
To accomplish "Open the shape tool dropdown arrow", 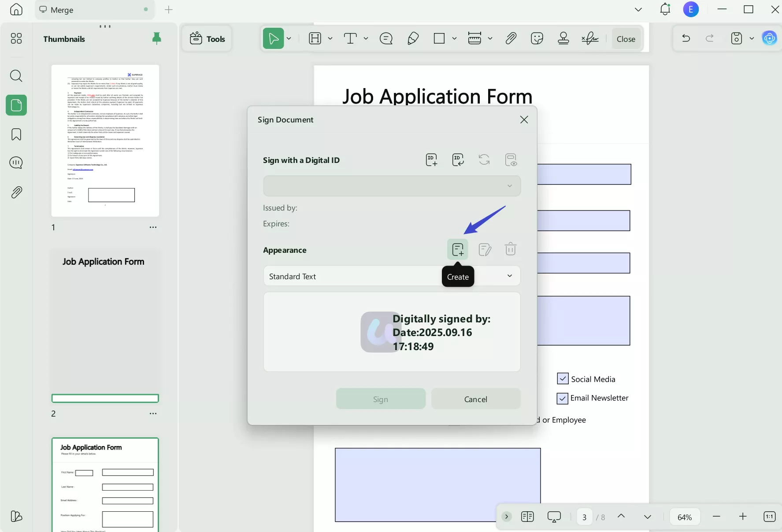I will coord(454,38).
